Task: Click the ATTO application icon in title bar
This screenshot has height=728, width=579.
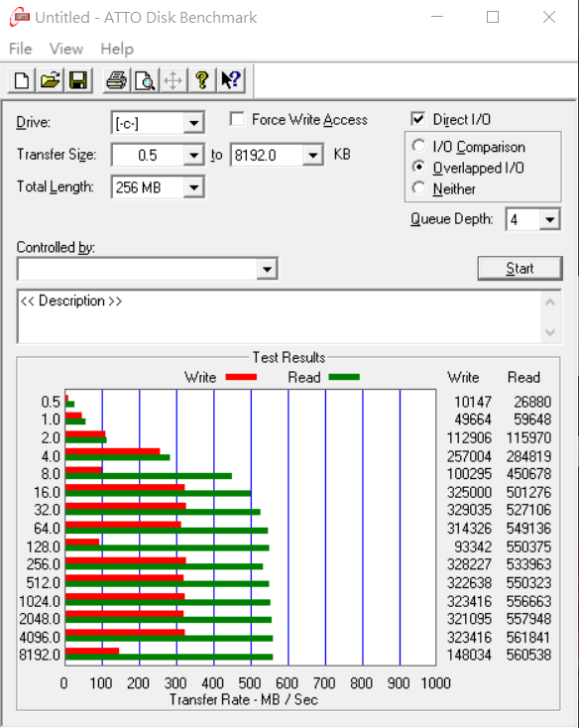Action: 20,18
